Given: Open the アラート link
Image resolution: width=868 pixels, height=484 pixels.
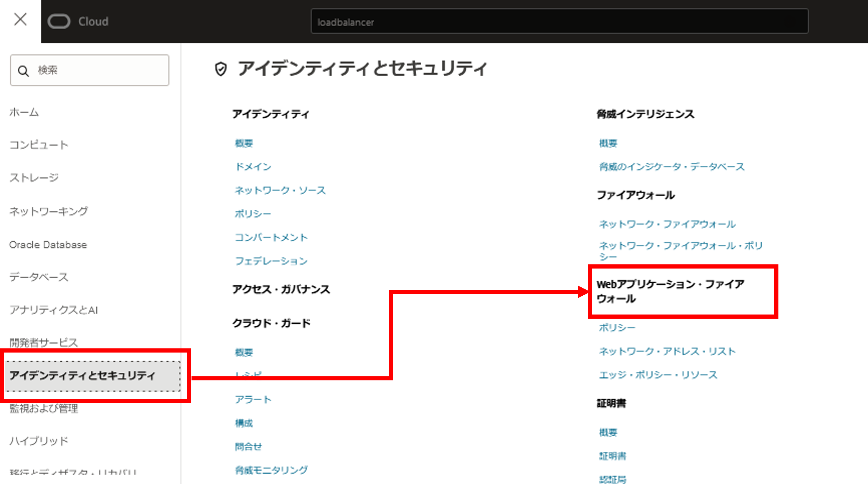Looking at the screenshot, I should click(x=253, y=399).
